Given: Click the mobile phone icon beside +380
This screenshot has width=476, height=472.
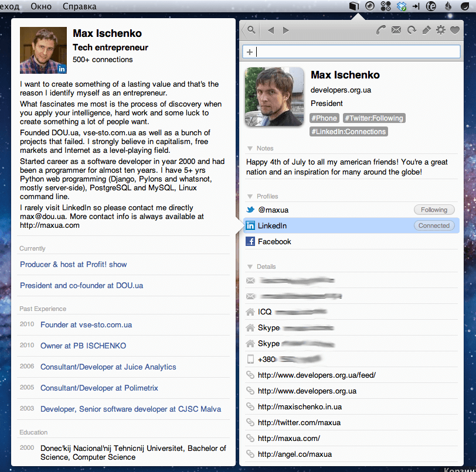Looking at the screenshot, I should (250, 359).
